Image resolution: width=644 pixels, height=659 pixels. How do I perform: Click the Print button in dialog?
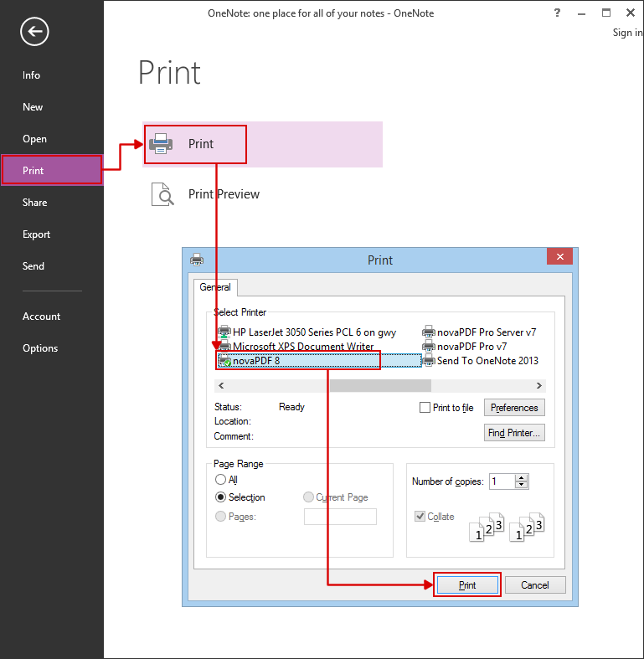pyautogui.click(x=467, y=585)
